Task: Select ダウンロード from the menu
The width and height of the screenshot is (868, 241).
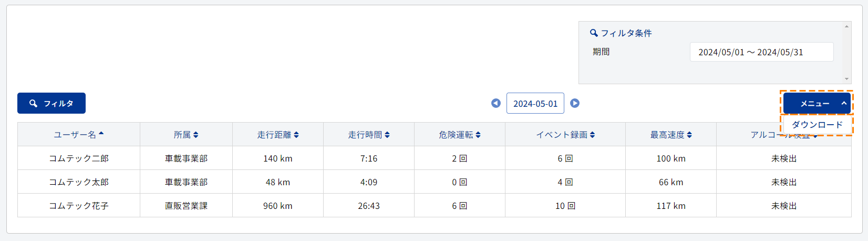Action: [x=817, y=125]
